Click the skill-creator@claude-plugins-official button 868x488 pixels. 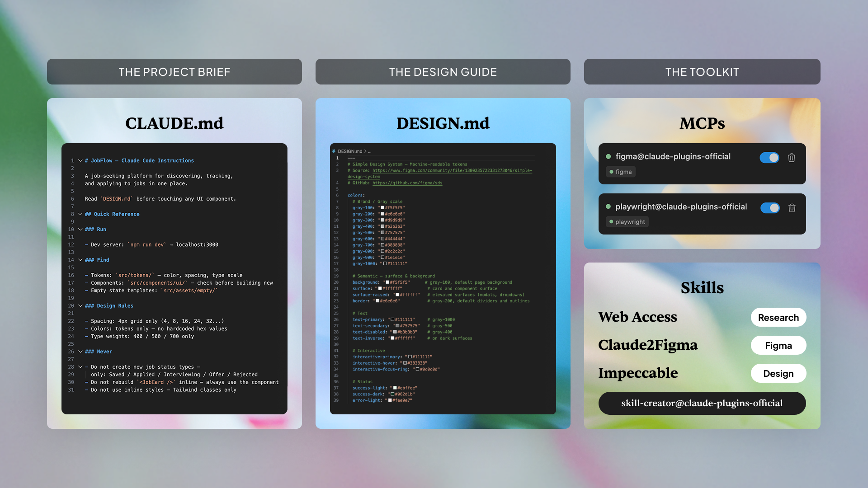[702, 404]
